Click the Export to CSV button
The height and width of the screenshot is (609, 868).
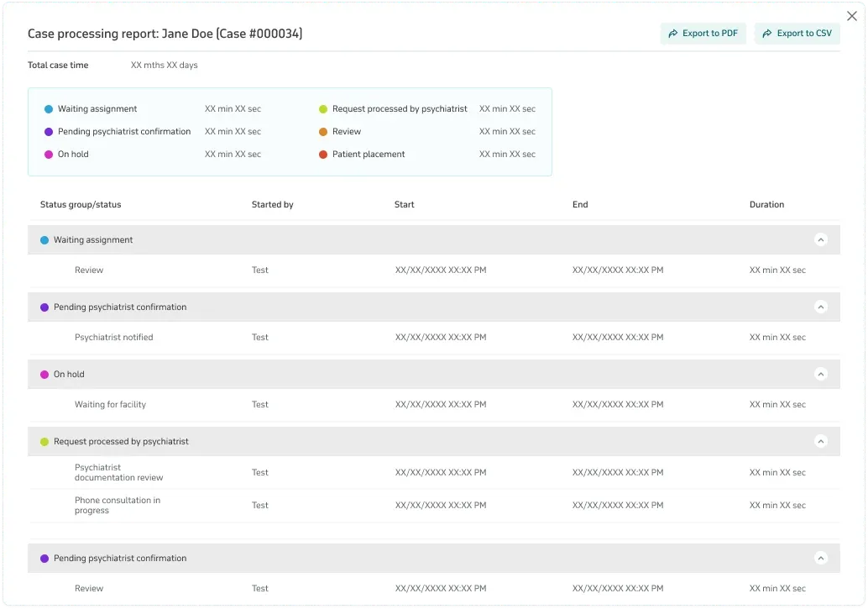[x=797, y=34]
